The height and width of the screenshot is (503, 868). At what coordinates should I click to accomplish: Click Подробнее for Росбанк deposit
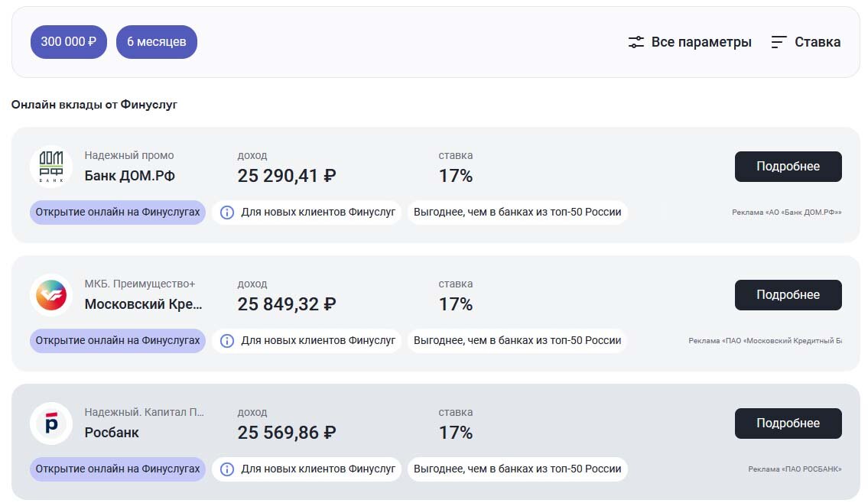pos(788,423)
